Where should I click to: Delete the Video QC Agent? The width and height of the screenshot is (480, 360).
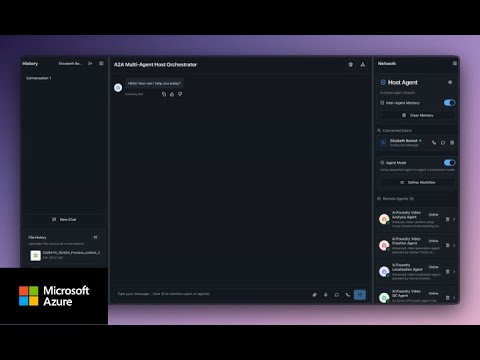tap(448, 298)
